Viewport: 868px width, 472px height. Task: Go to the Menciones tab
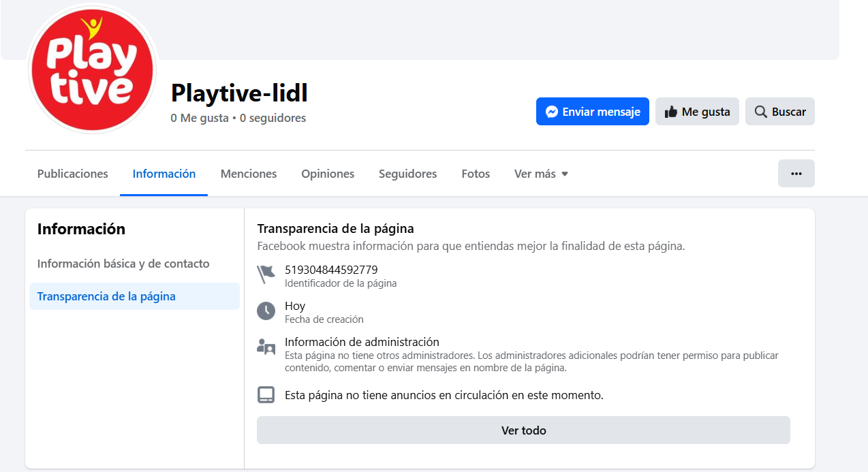249,174
